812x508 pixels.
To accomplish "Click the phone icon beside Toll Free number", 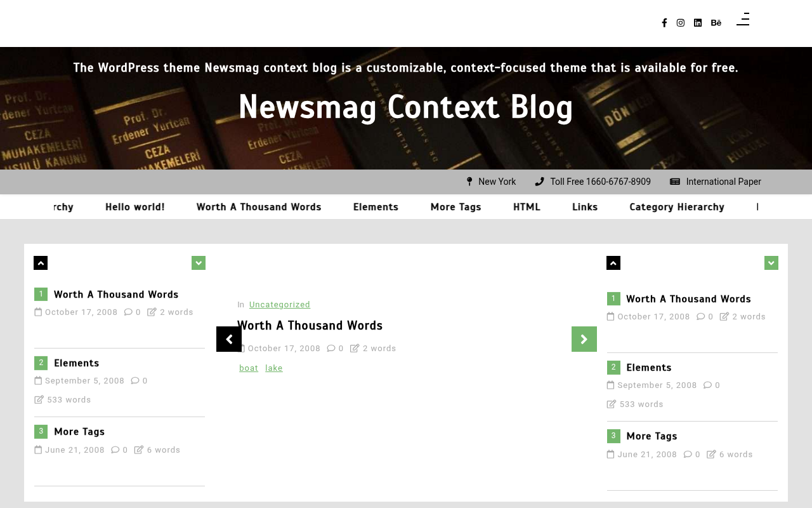I will [x=540, y=182].
